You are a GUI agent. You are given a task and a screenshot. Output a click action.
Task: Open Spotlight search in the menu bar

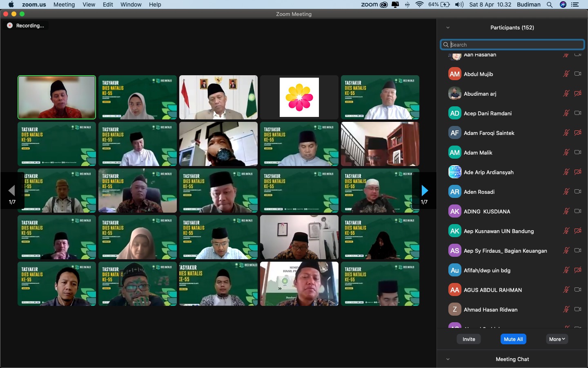550,4
